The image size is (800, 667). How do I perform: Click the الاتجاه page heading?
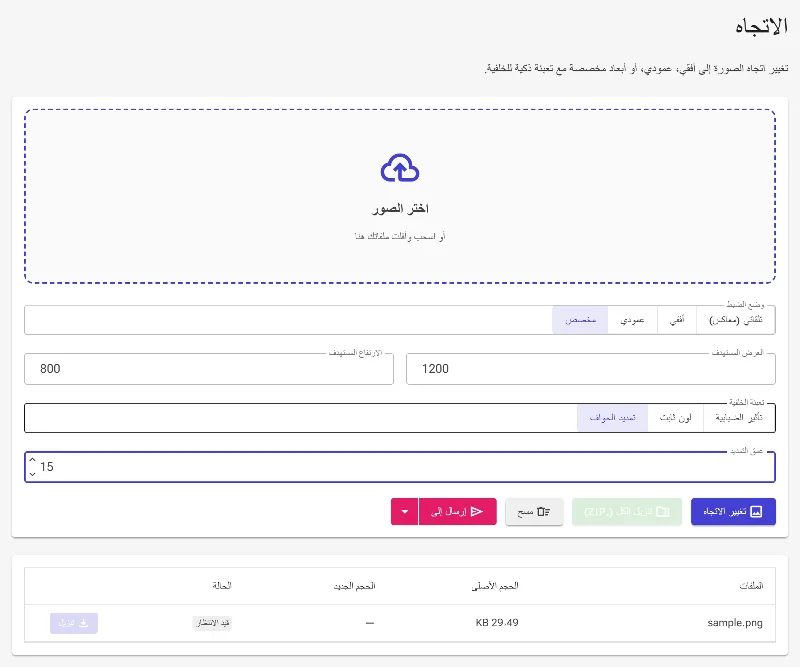coord(761,27)
